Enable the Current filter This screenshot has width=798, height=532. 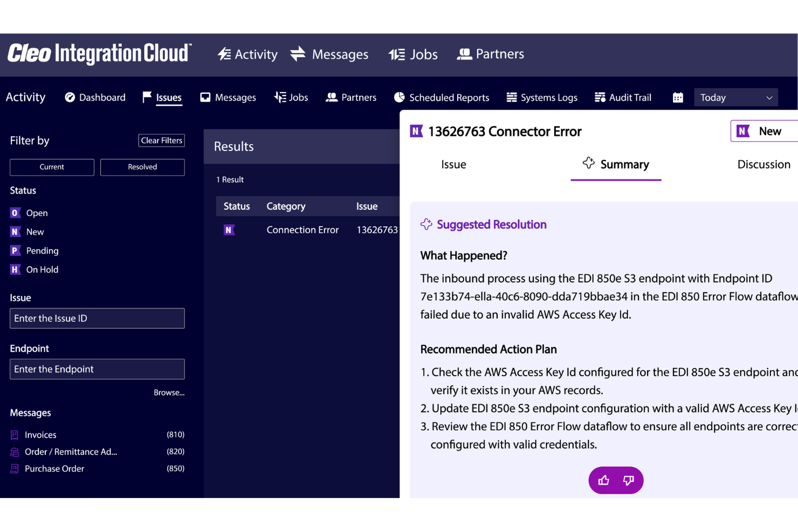point(52,167)
